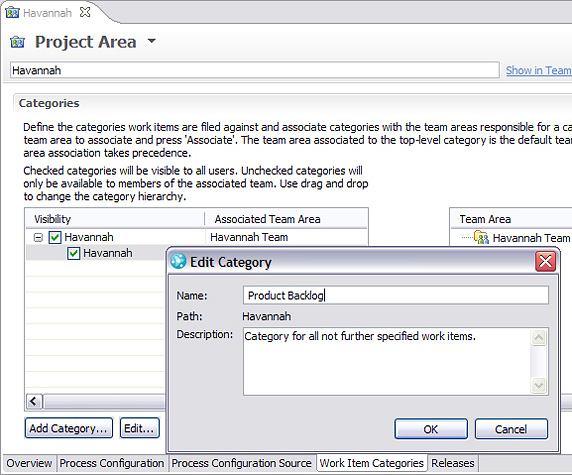Click description scrollbar up arrow
The image size is (572, 475).
point(539,338)
